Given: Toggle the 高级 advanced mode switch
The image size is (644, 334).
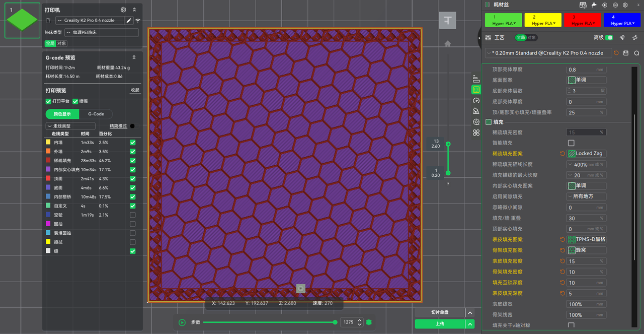Looking at the screenshot, I should pos(609,38).
